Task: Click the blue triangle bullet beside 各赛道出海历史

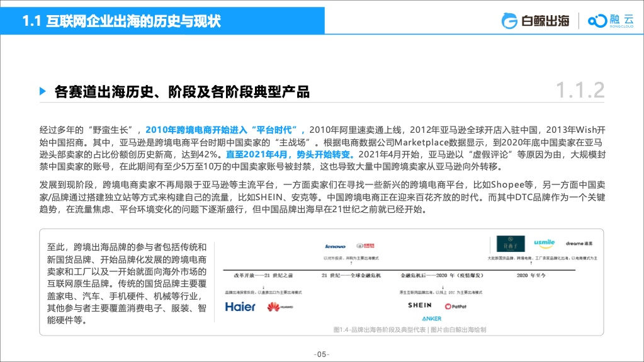Action: [43, 91]
